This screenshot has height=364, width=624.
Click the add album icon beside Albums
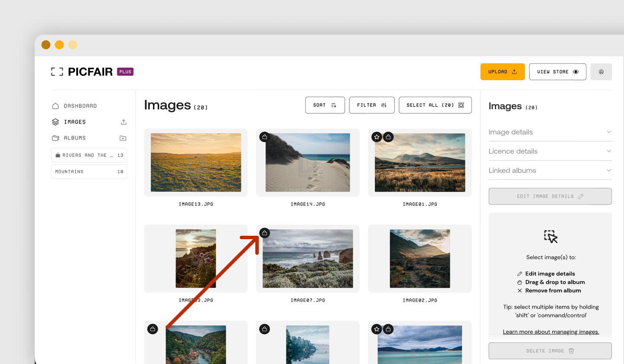coord(123,138)
